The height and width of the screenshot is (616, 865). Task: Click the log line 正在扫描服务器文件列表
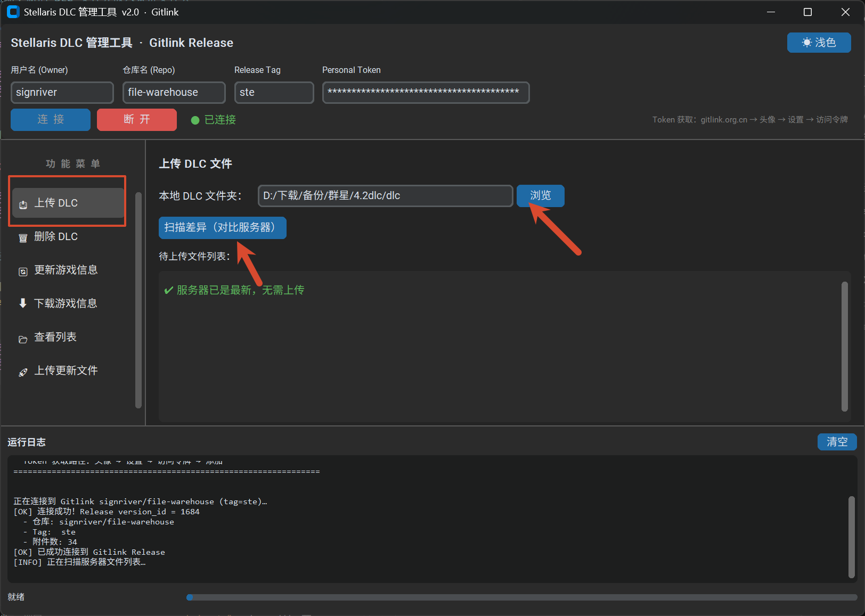pos(79,562)
